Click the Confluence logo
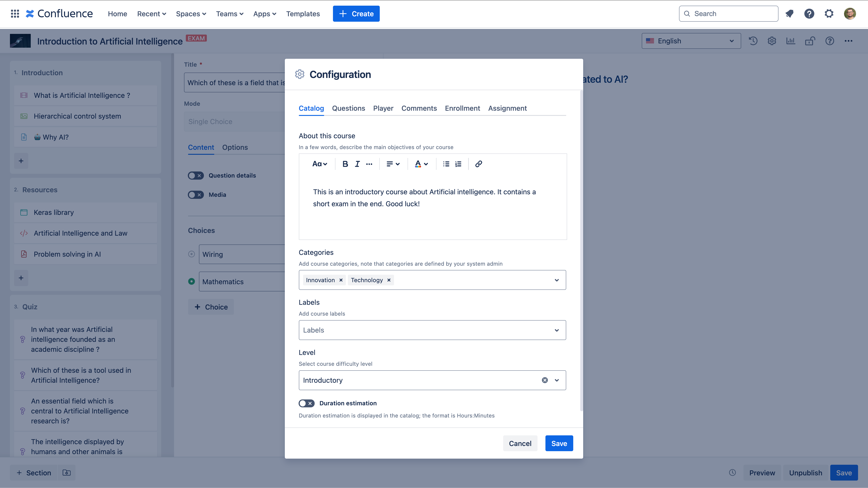 click(x=59, y=14)
